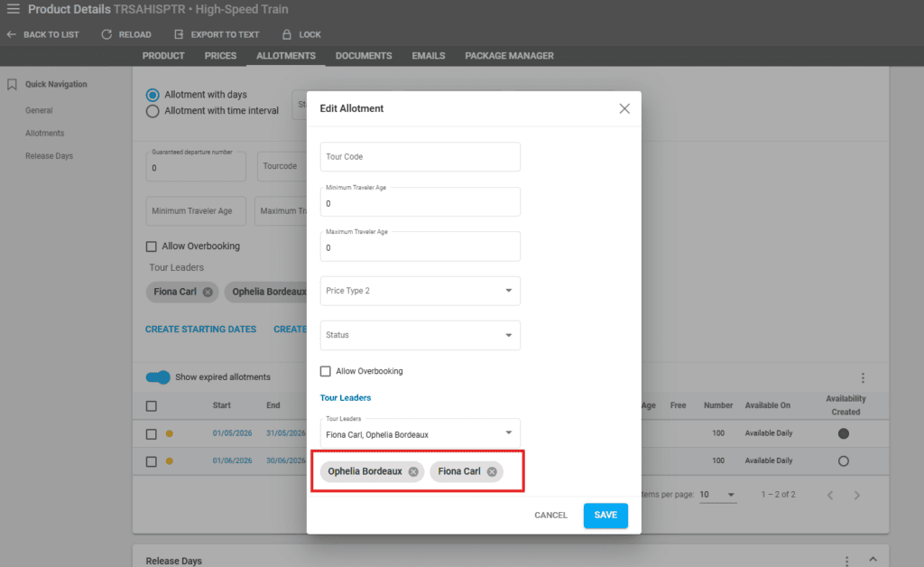Open the Status dropdown
This screenshot has height=567, width=924.
pyautogui.click(x=508, y=335)
